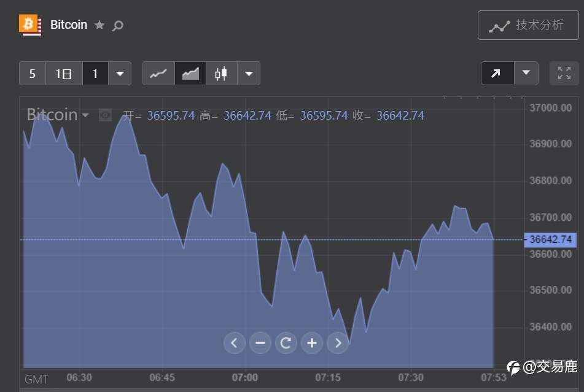Switch to line chart style
This screenshot has height=392, width=584.
158,74
